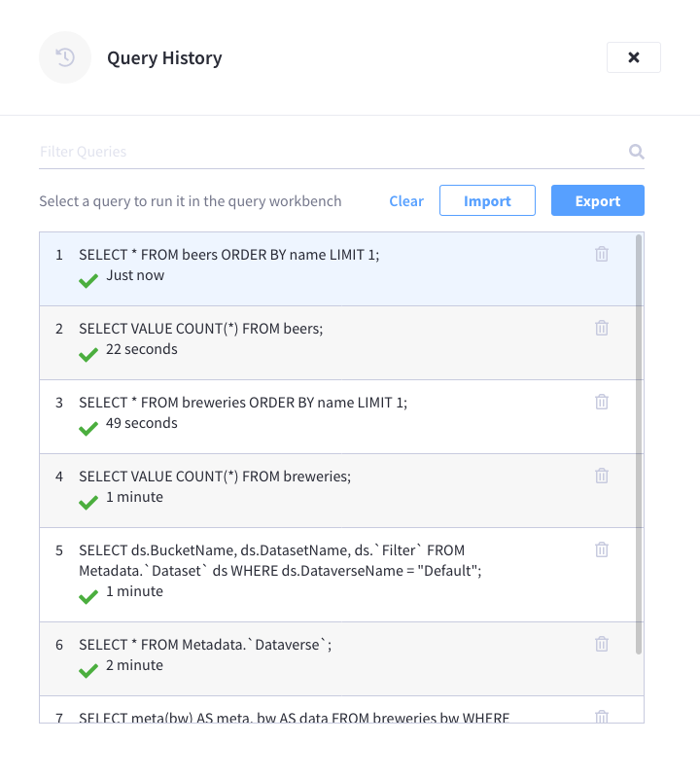Click the success checkmark beside query 4

(x=87, y=497)
